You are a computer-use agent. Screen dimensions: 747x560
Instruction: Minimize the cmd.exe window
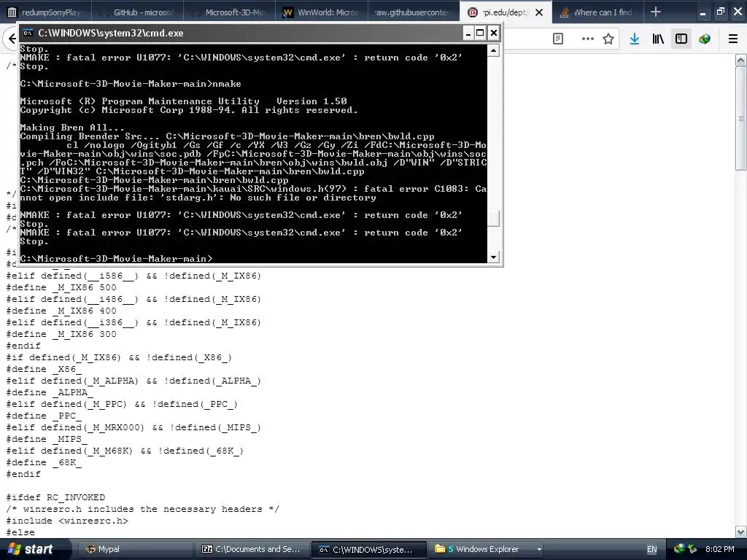[x=468, y=33]
